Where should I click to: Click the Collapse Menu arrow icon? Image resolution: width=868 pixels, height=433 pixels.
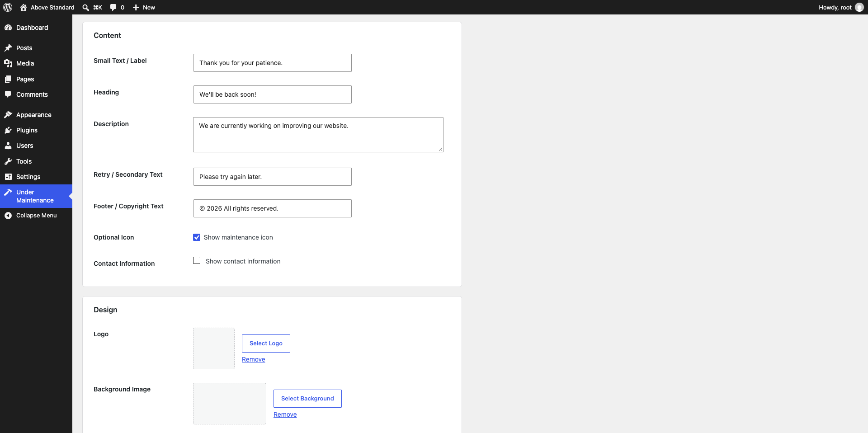(8, 216)
